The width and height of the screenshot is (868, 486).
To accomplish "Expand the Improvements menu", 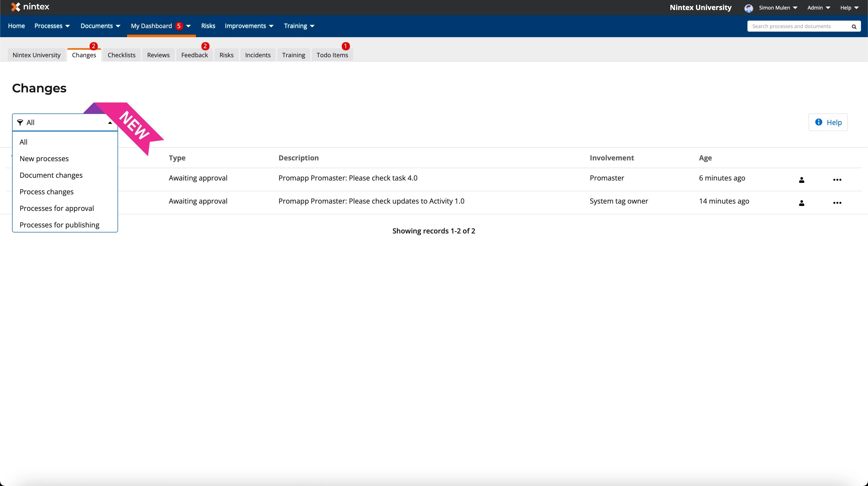I will tap(249, 26).
